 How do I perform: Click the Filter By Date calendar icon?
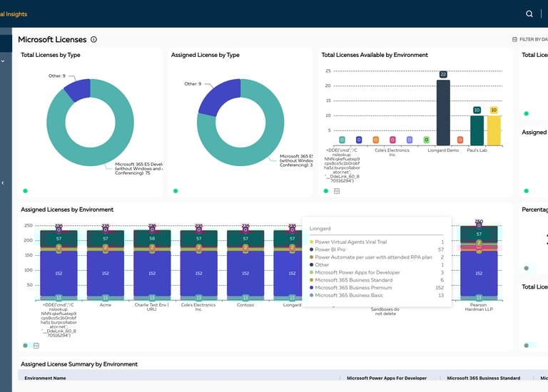514,39
